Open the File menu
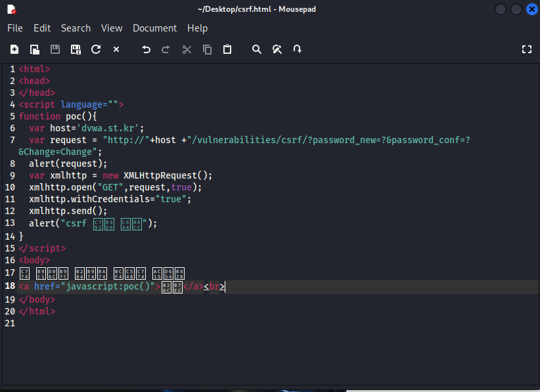The width and height of the screenshot is (540, 392). [15, 28]
